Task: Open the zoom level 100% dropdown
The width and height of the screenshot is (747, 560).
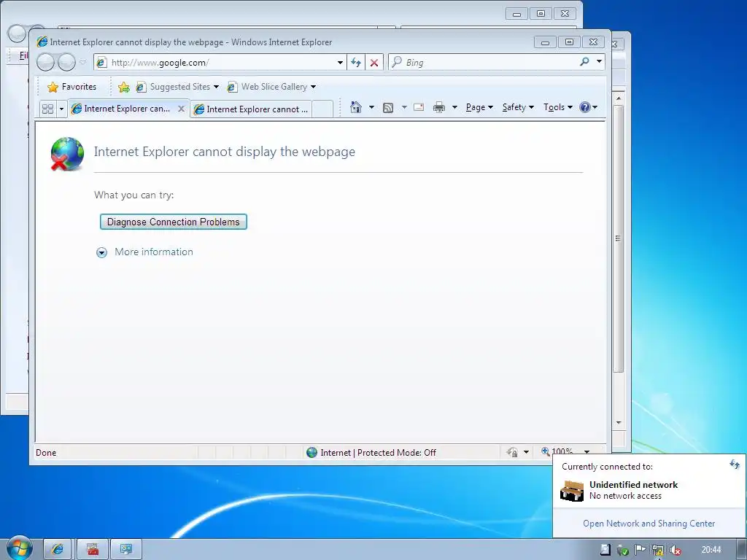Action: tap(587, 452)
